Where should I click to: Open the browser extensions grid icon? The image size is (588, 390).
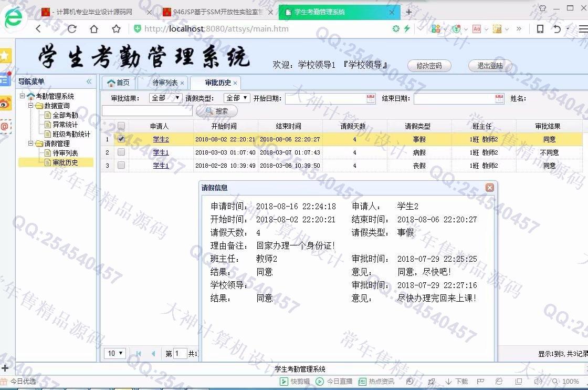coord(435,28)
